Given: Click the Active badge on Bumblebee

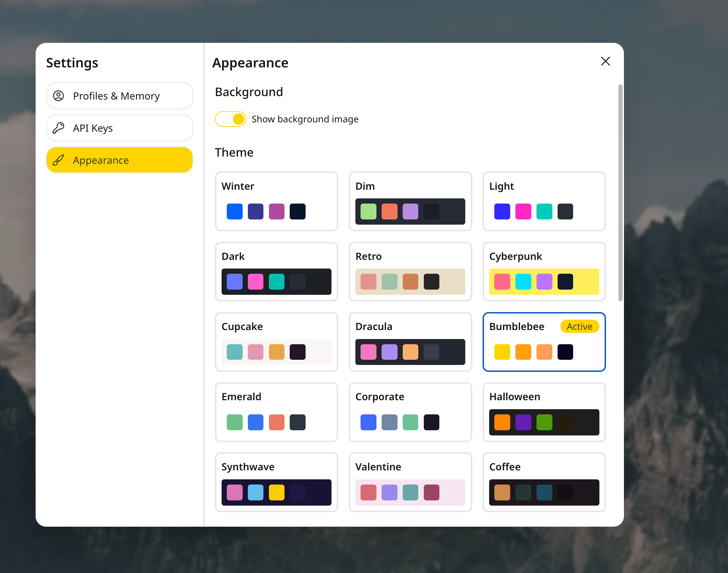Looking at the screenshot, I should [579, 326].
